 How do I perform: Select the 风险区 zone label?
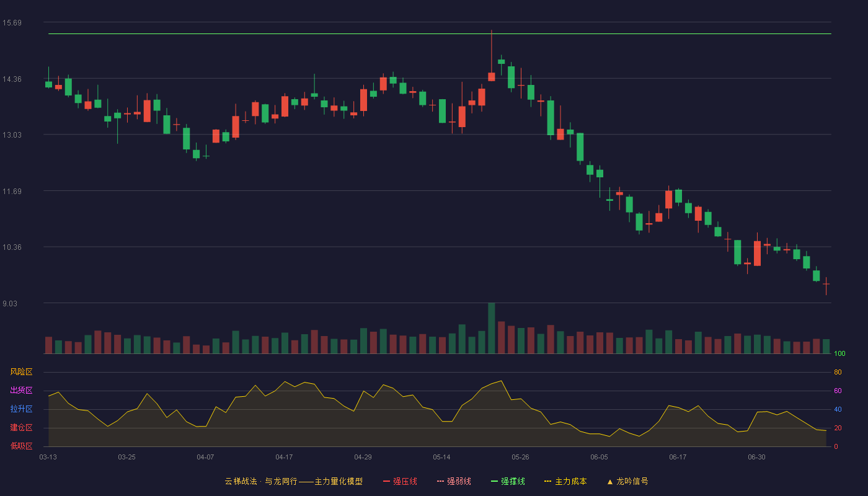click(x=21, y=372)
